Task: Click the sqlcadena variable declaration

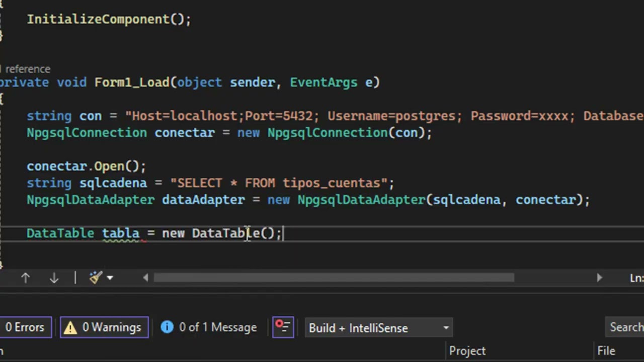Action: 113,183
